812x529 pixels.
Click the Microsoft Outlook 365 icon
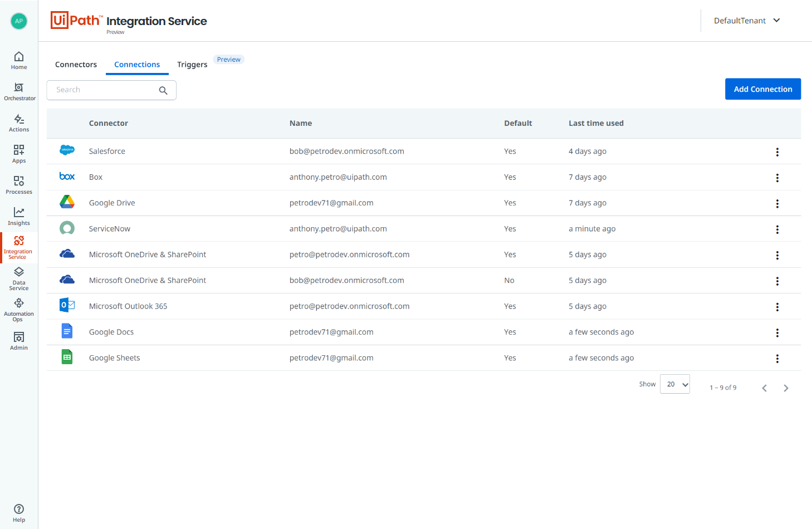pyautogui.click(x=67, y=306)
